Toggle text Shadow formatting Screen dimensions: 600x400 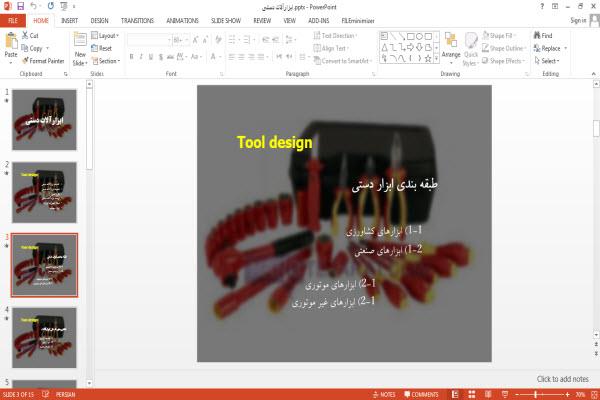pos(161,57)
